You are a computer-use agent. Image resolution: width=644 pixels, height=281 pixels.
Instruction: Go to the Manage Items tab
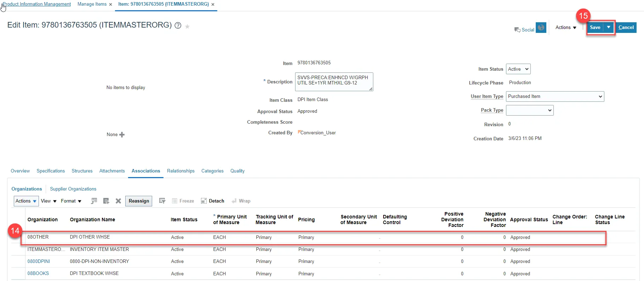point(92,4)
